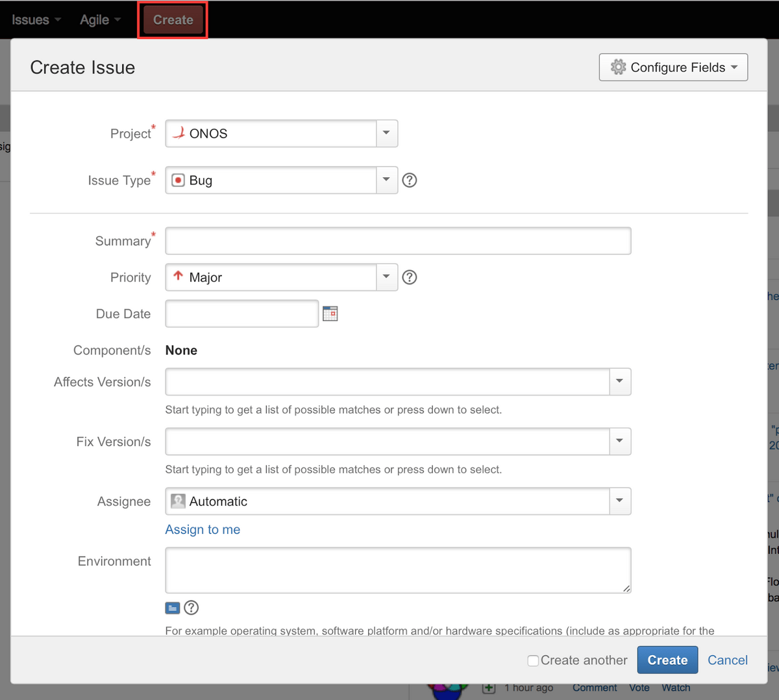Open the Issues menu
The height and width of the screenshot is (700, 779).
pos(31,19)
